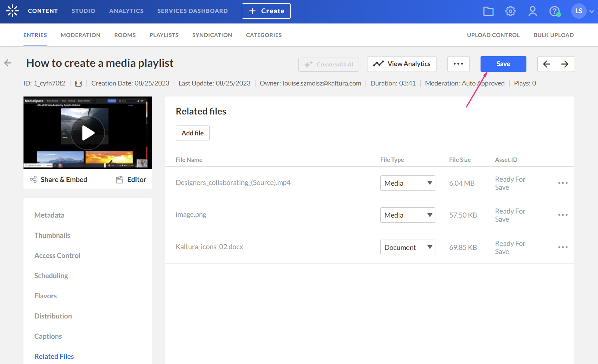The width and height of the screenshot is (598, 364).
Task: Go to previous entry arrow button
Action: click(547, 64)
